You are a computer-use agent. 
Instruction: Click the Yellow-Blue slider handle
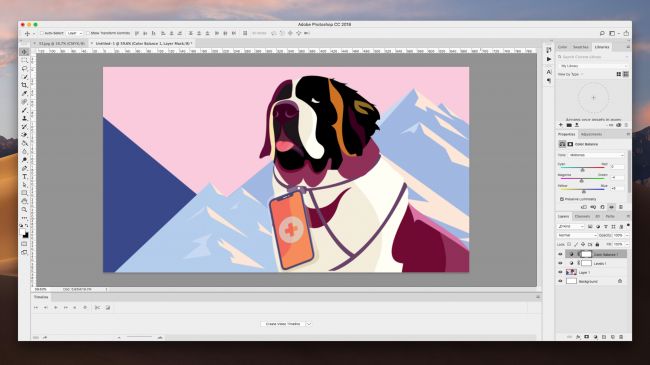pos(584,192)
